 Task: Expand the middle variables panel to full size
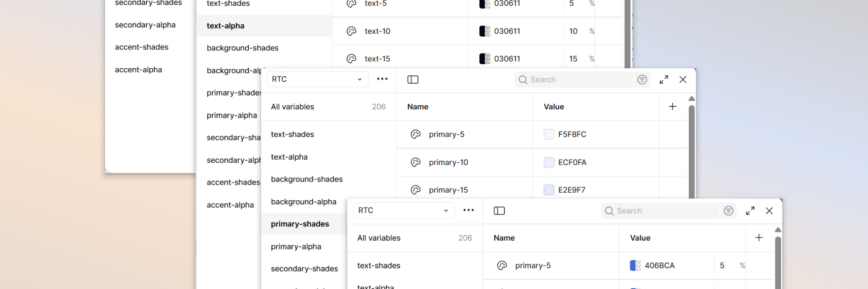click(664, 79)
